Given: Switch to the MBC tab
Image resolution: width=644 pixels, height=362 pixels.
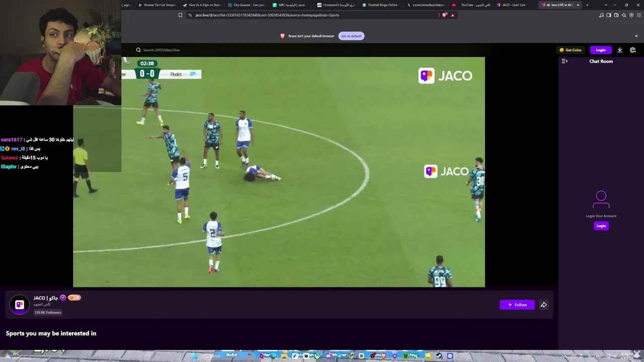Looking at the screenshot, I should click(291, 5).
